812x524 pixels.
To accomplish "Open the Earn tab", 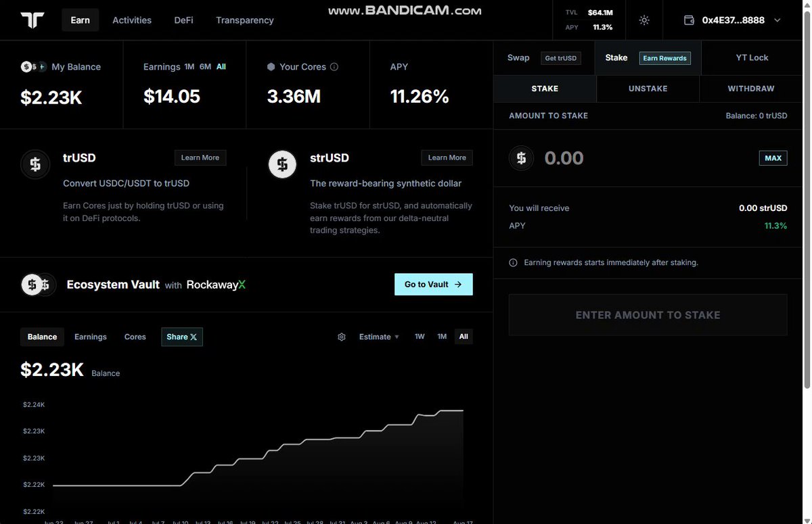I will pyautogui.click(x=80, y=20).
